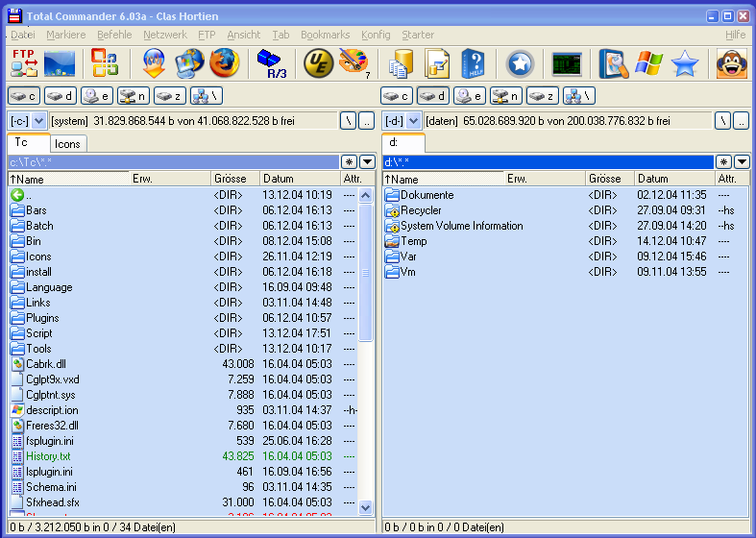
Task: Select the History.txt file
Action: (x=183, y=456)
